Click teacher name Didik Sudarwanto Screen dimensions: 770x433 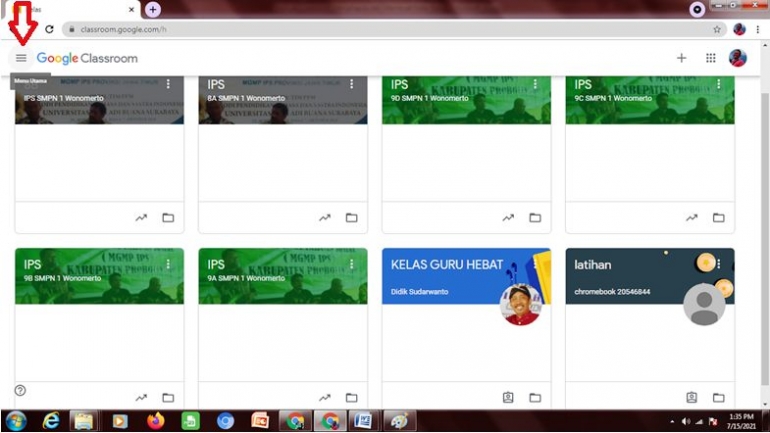coord(419,292)
